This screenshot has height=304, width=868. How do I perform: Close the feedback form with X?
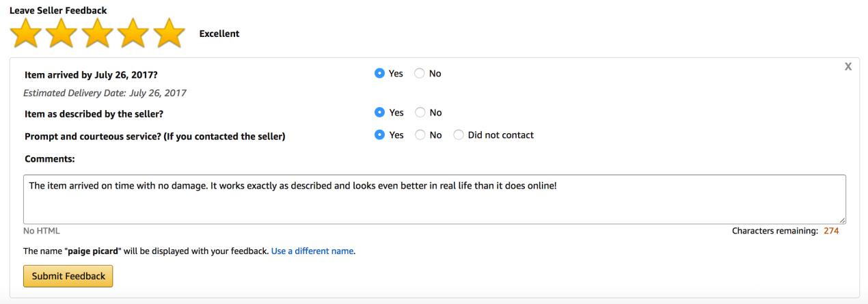pos(848,66)
